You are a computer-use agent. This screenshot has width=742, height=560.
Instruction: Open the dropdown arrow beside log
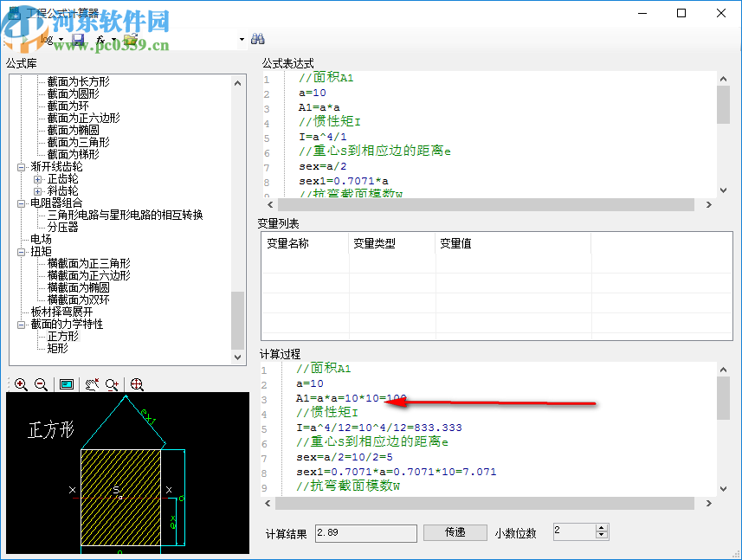(61, 40)
